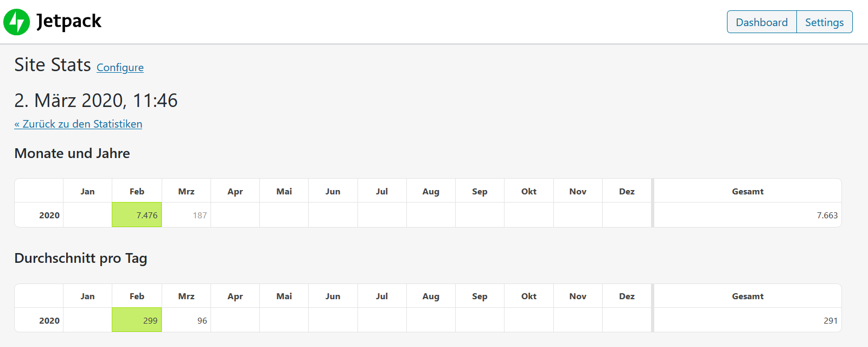Click the Gesamt header in Monate und Jahre
Viewport: 868px width, 347px height.
pyautogui.click(x=748, y=191)
